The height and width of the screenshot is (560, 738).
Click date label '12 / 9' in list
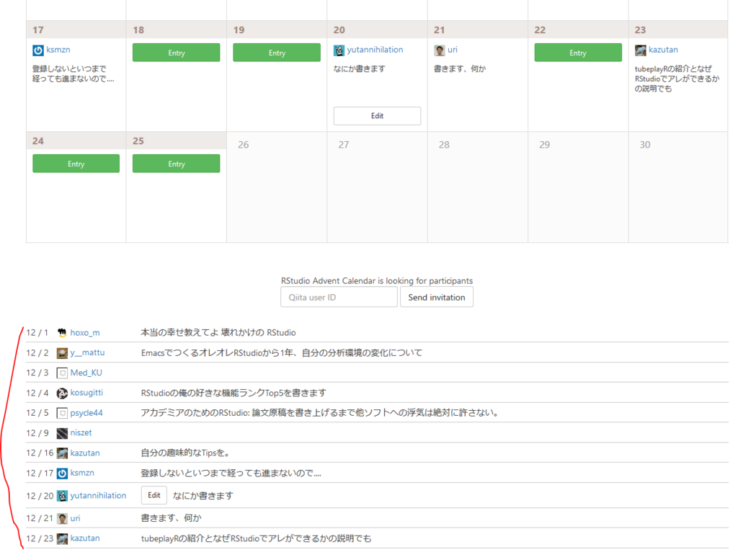pyautogui.click(x=37, y=433)
